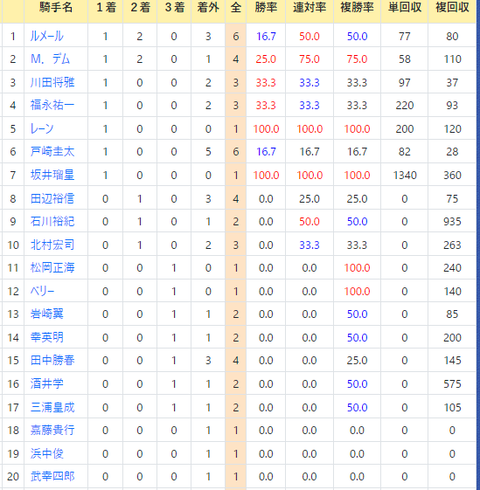Image resolution: width=480 pixels, height=490 pixels.
Task: Select 935 複回収 value for 石川裕紀
Action: [x=452, y=221]
